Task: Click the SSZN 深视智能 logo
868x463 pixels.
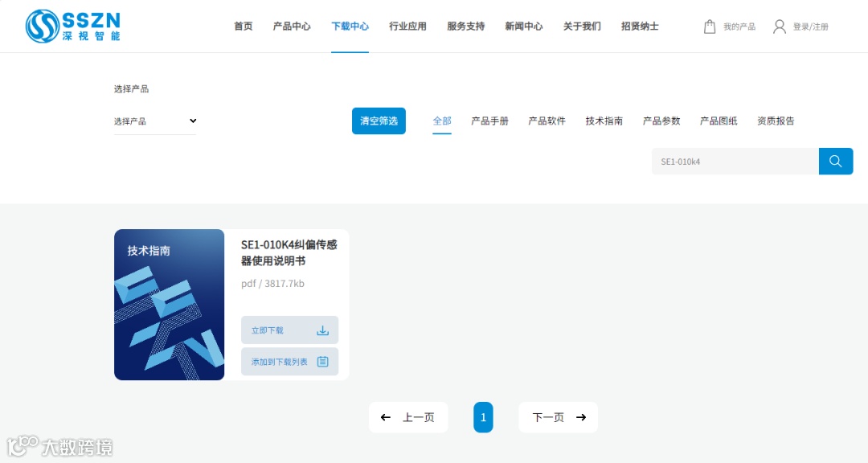Action: pyautogui.click(x=72, y=26)
